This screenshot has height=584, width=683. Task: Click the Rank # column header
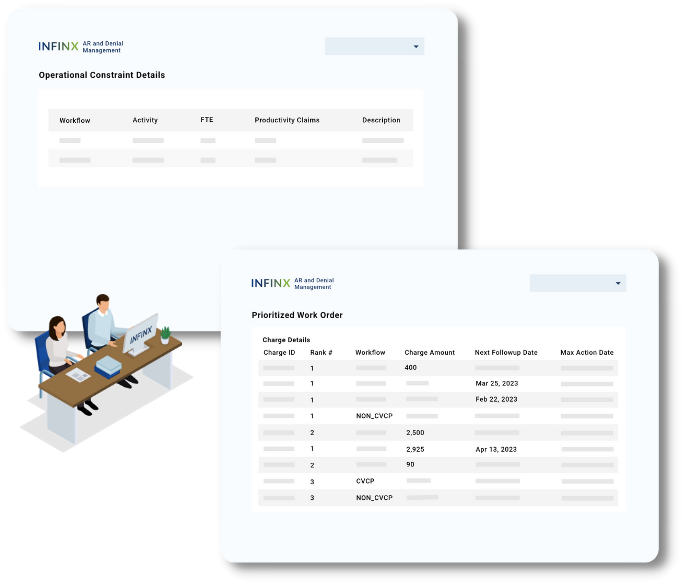coord(321,352)
